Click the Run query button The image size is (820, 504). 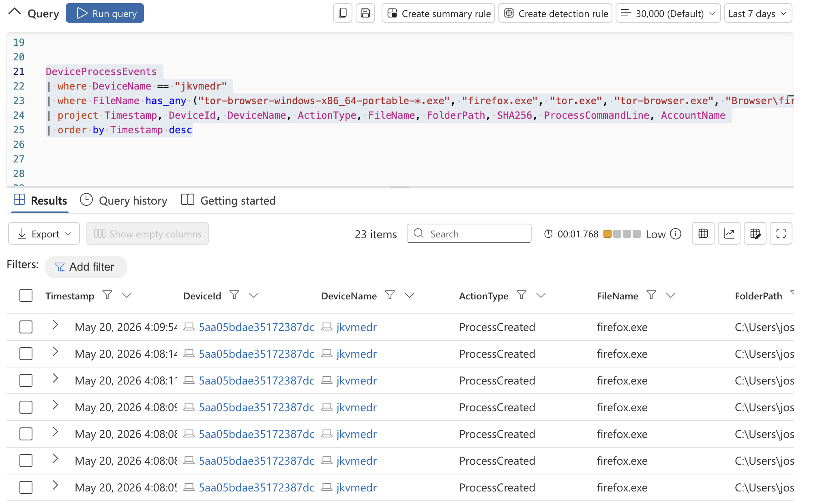[105, 13]
